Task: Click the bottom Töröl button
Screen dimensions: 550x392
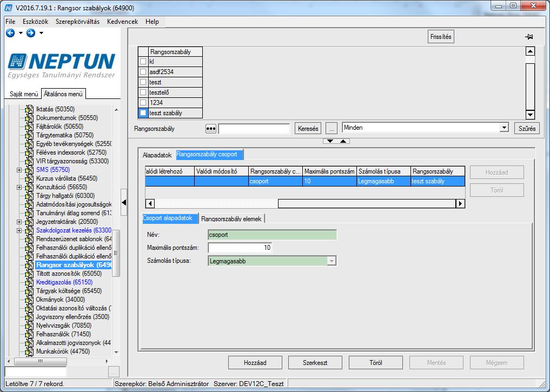Action: click(376, 363)
